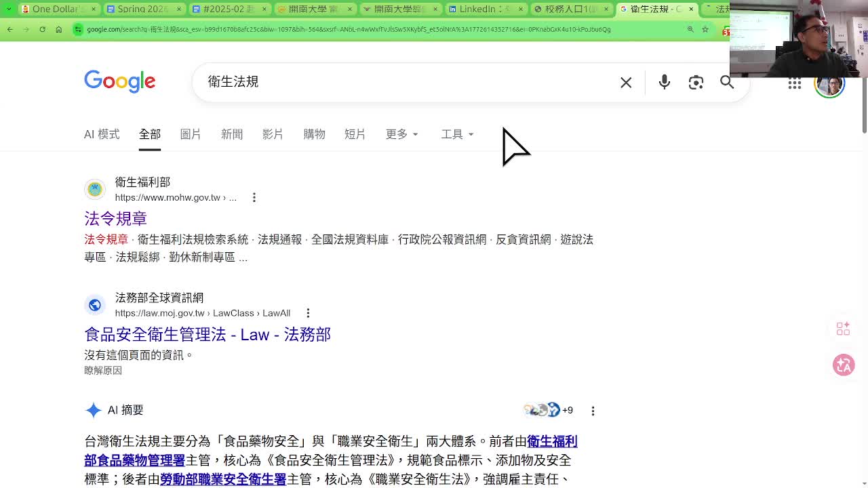Screen dimensions: 868x488
Task: Click the 衛生福利部 site name text
Action: click(142, 182)
